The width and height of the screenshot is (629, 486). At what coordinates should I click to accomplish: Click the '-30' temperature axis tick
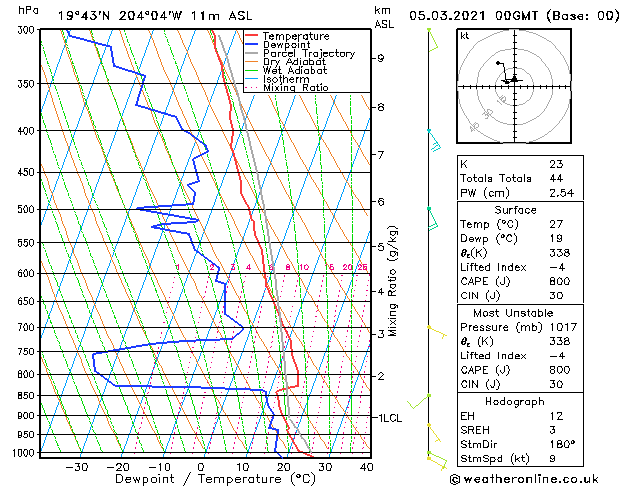[77, 467]
